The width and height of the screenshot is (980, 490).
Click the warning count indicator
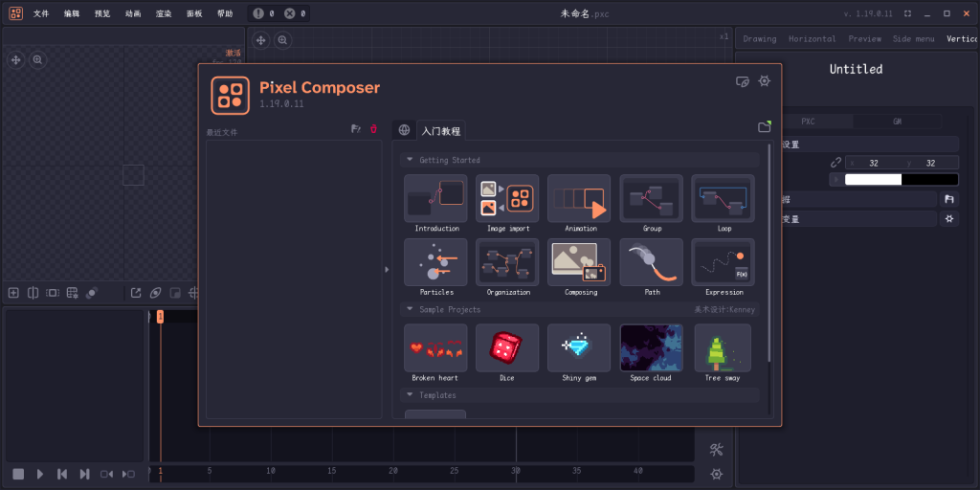coord(263,13)
